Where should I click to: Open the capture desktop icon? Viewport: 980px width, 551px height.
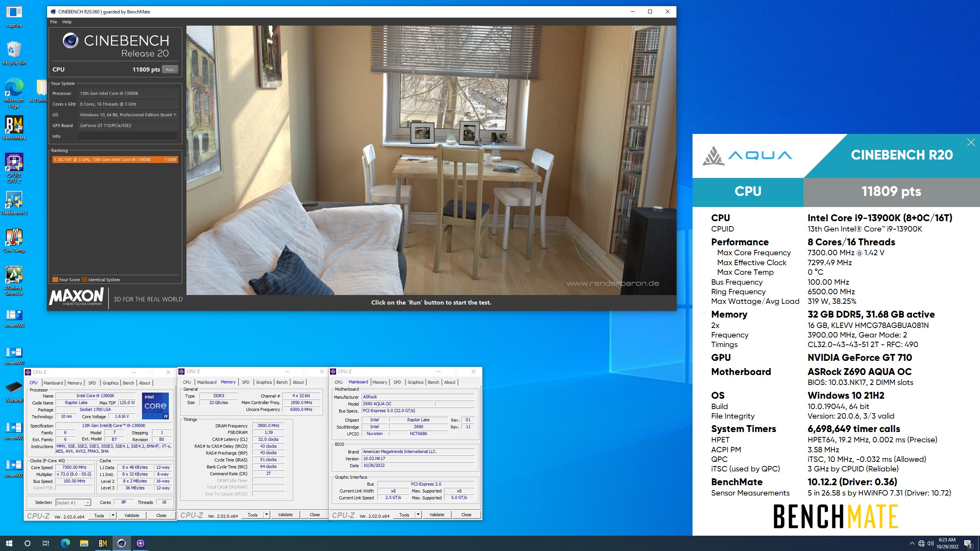tap(14, 16)
